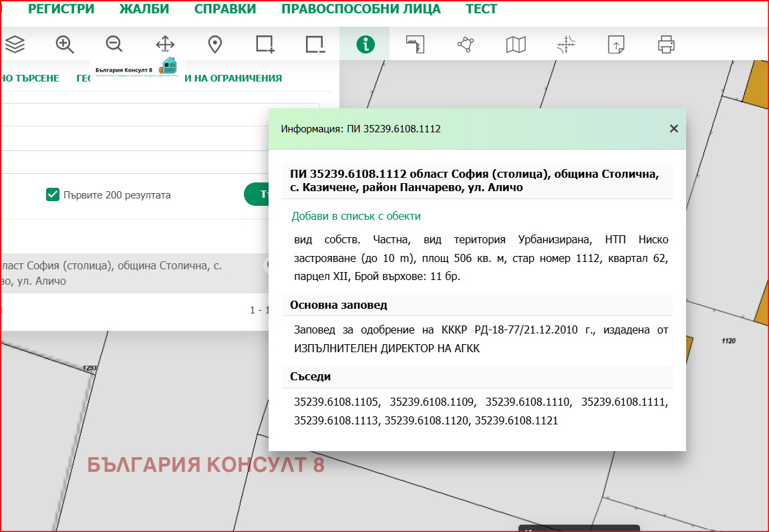The image size is (769, 532).
Task: Uncheck the Първите 200 резултата checkbox
Action: pos(52,194)
